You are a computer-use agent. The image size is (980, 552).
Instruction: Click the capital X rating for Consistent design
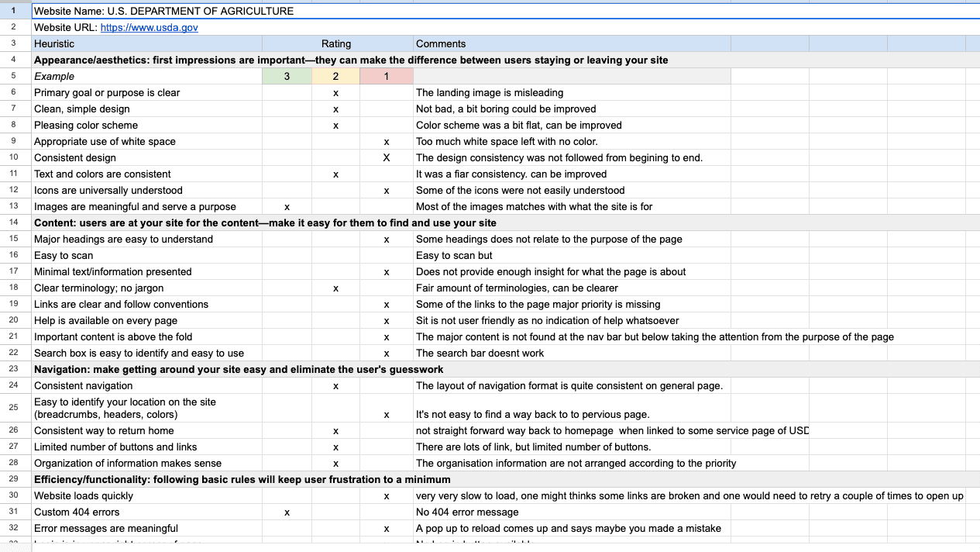point(386,157)
